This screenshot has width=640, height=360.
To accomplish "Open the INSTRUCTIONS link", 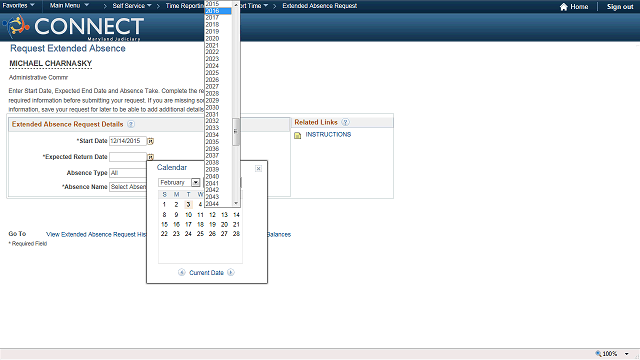I will [x=328, y=134].
